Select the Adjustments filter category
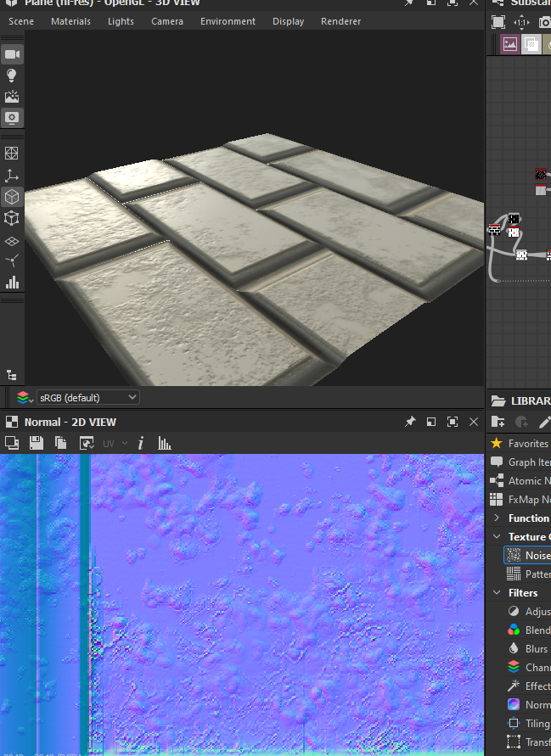Screen dimensions: 551x756 [528, 612]
